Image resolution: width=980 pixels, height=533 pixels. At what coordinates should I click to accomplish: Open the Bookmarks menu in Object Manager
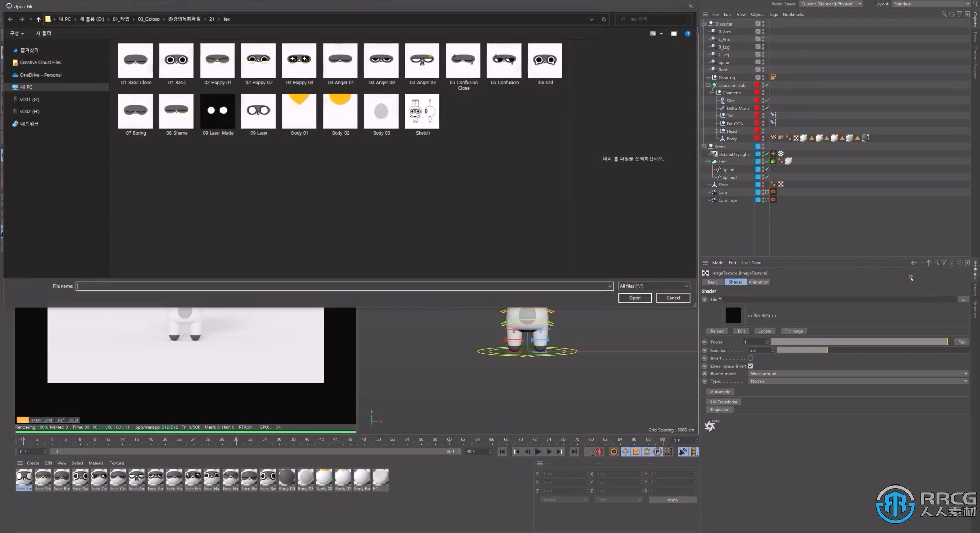coord(793,14)
